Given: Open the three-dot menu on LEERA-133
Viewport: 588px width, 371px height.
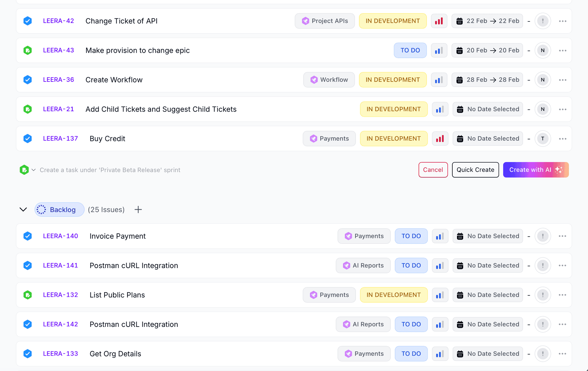Looking at the screenshot, I should [x=563, y=354].
